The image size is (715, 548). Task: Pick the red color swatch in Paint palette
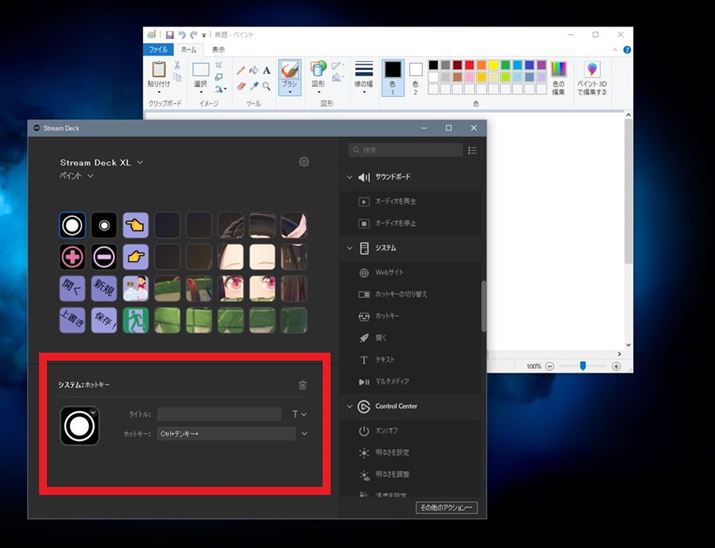point(471,66)
